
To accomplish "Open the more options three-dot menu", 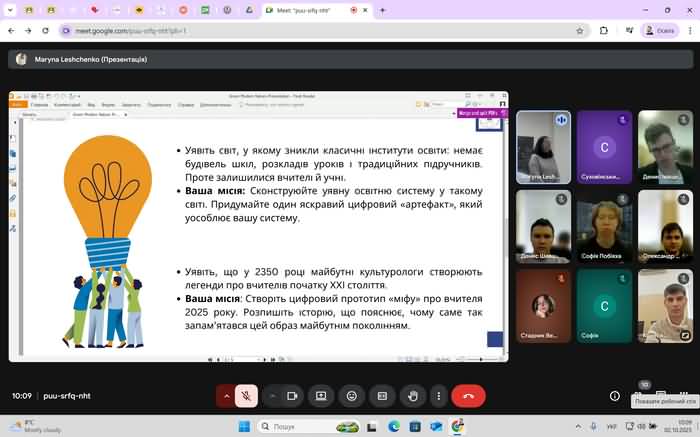I will pyautogui.click(x=437, y=396).
